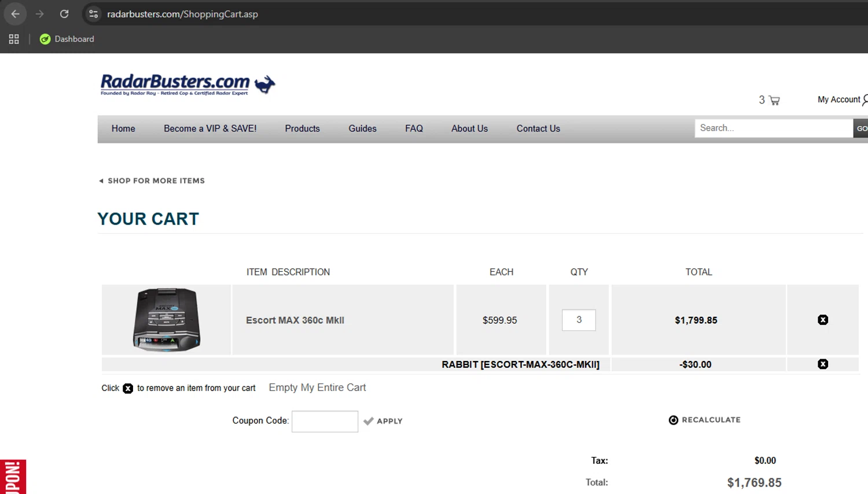Click the browser forward arrow
This screenshot has width=868, height=494.
point(40,14)
